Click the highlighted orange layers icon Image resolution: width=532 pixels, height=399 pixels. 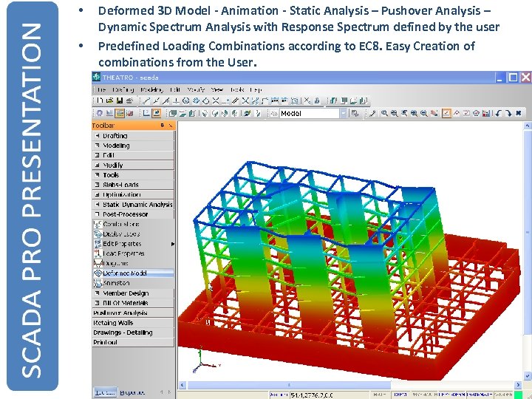(120, 113)
